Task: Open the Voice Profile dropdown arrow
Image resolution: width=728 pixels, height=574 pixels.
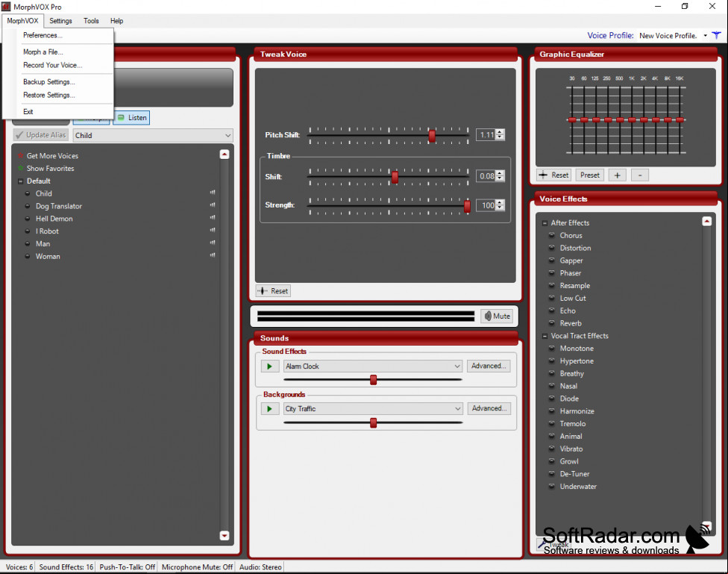Action: click(x=706, y=35)
